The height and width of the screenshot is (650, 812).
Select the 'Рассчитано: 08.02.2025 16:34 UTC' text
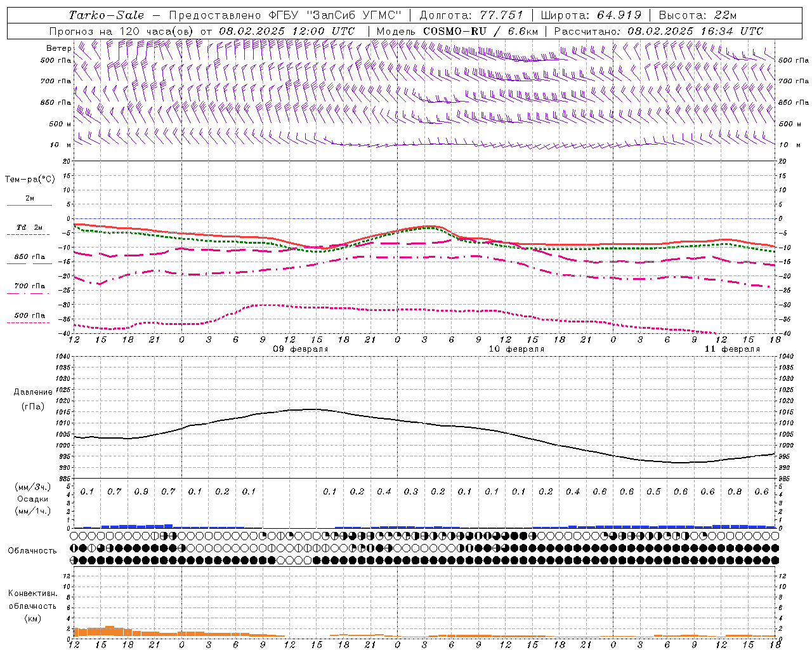(x=658, y=31)
